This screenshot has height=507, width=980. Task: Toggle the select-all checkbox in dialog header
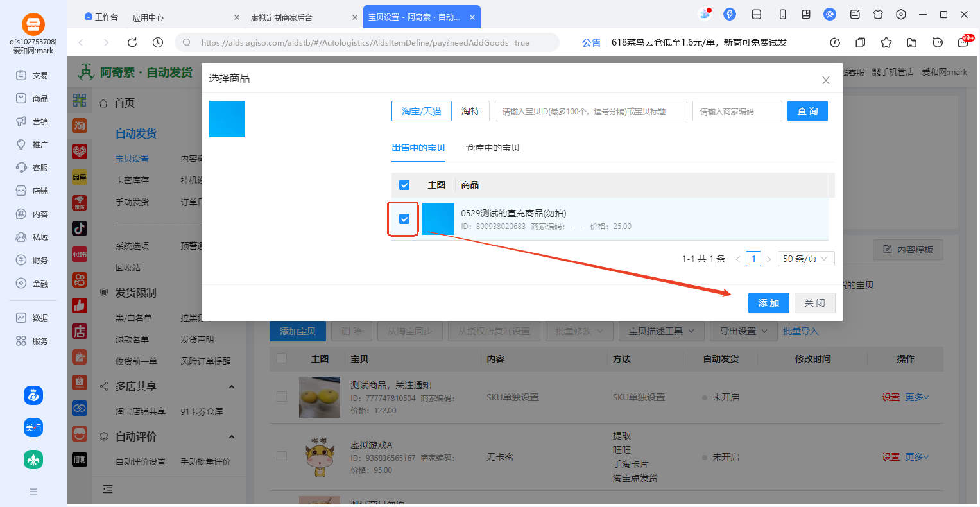[404, 185]
